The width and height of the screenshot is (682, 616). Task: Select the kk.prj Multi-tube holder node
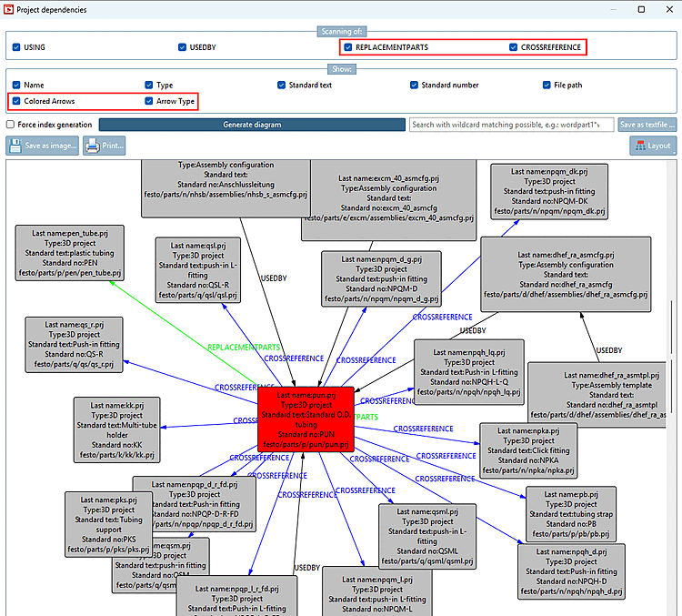117,429
